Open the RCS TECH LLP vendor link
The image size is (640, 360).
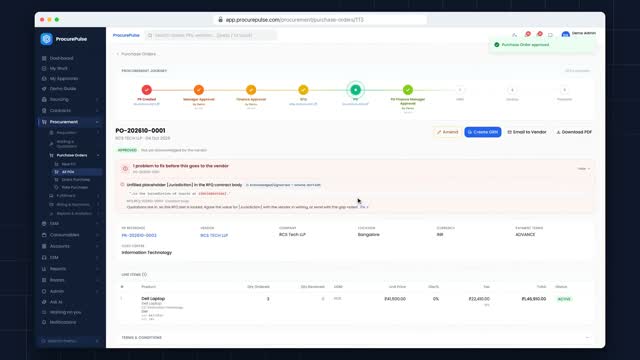[214, 236]
